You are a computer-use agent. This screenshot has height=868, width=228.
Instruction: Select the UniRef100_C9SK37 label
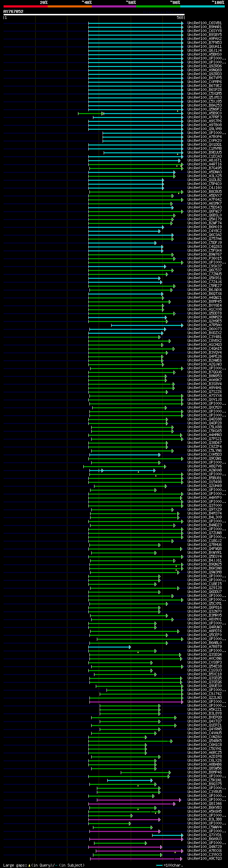(x=204, y=266)
